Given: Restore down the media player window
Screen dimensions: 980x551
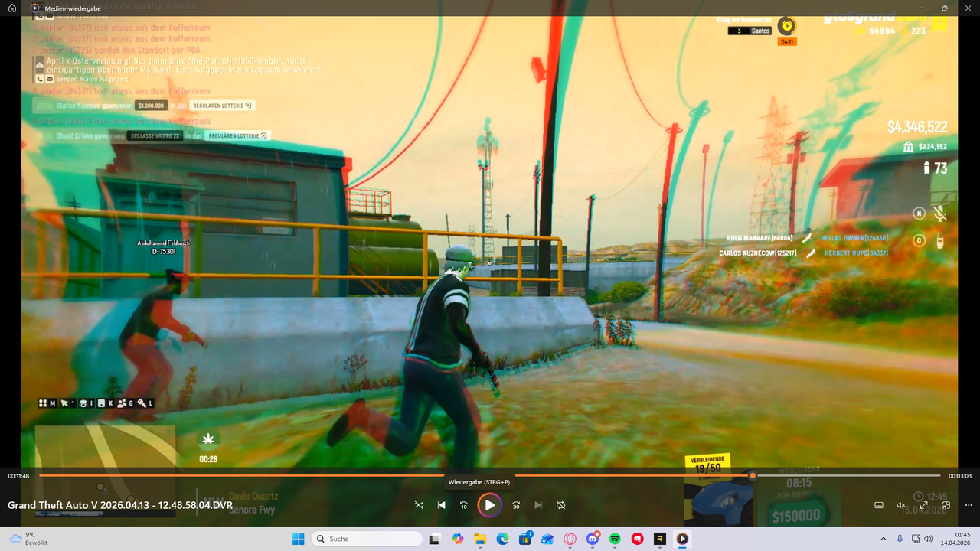Looking at the screenshot, I should tap(944, 8).
